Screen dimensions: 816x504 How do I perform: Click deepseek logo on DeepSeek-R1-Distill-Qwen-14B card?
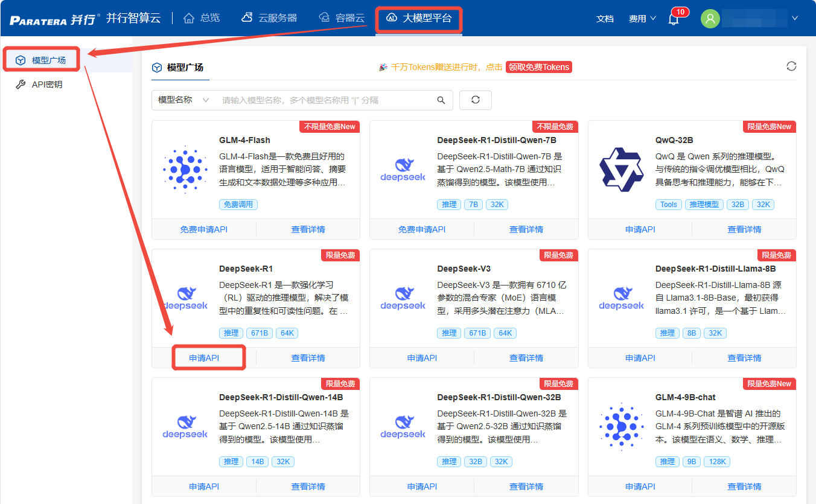(x=185, y=427)
